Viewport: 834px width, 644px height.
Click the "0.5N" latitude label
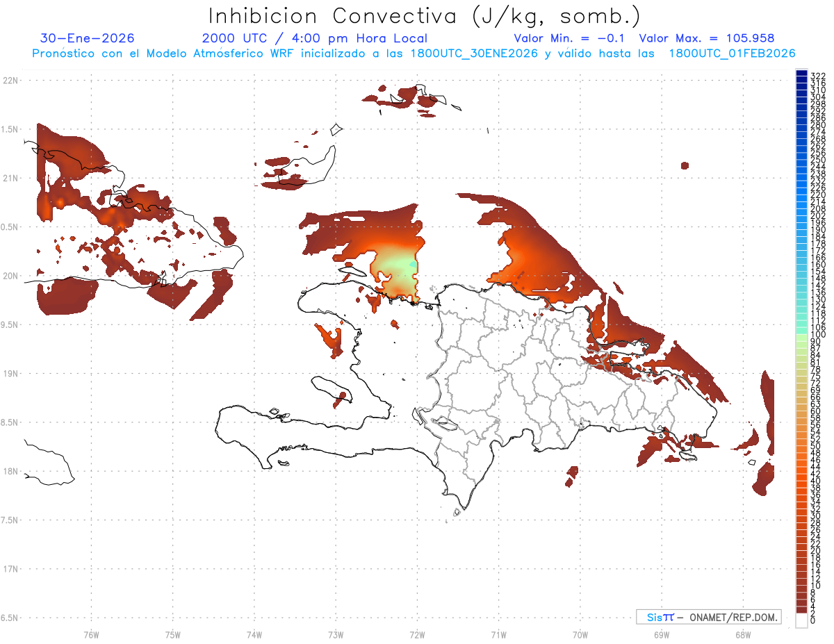click(x=10, y=227)
